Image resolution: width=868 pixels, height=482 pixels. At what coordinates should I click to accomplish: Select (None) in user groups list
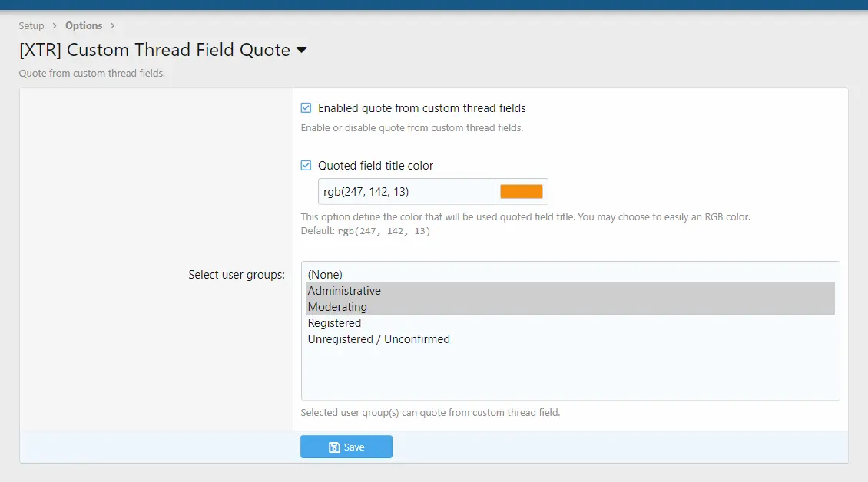pyautogui.click(x=570, y=275)
